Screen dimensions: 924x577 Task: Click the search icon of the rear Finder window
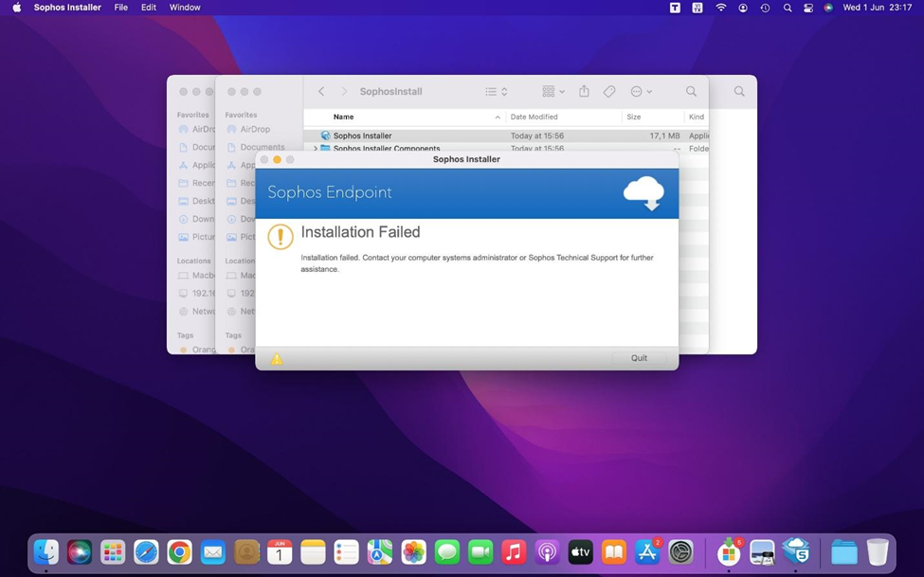coord(739,91)
